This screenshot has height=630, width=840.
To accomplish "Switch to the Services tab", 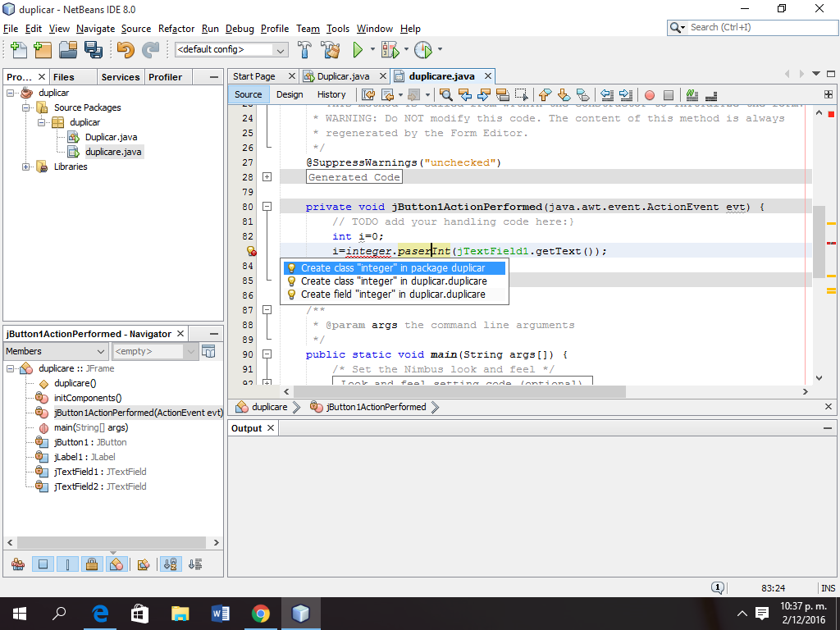I will click(x=121, y=77).
